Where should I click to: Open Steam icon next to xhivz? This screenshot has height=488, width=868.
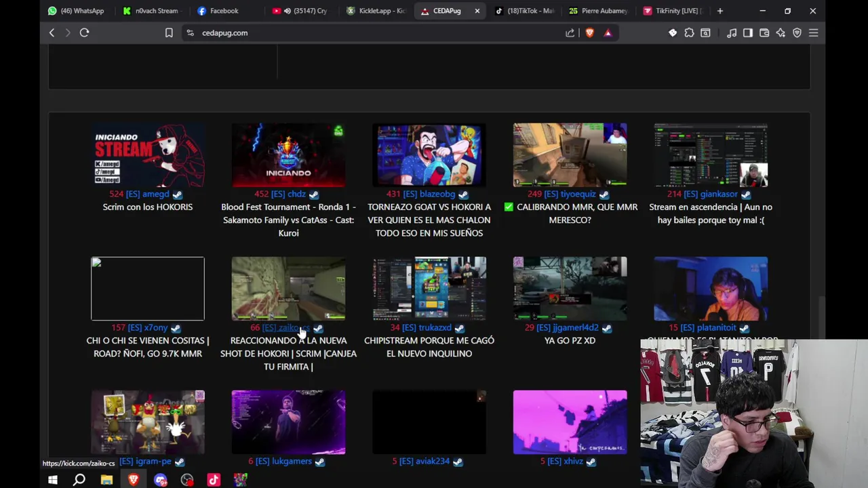point(591,462)
